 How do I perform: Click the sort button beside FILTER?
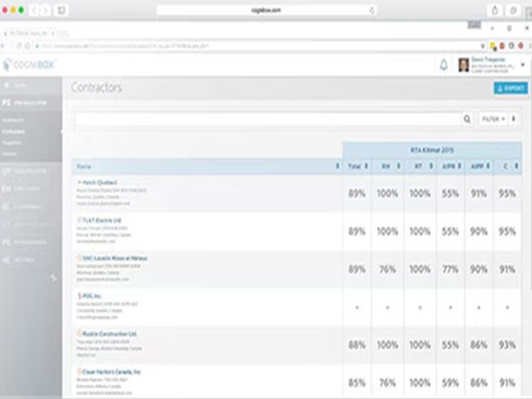513,119
